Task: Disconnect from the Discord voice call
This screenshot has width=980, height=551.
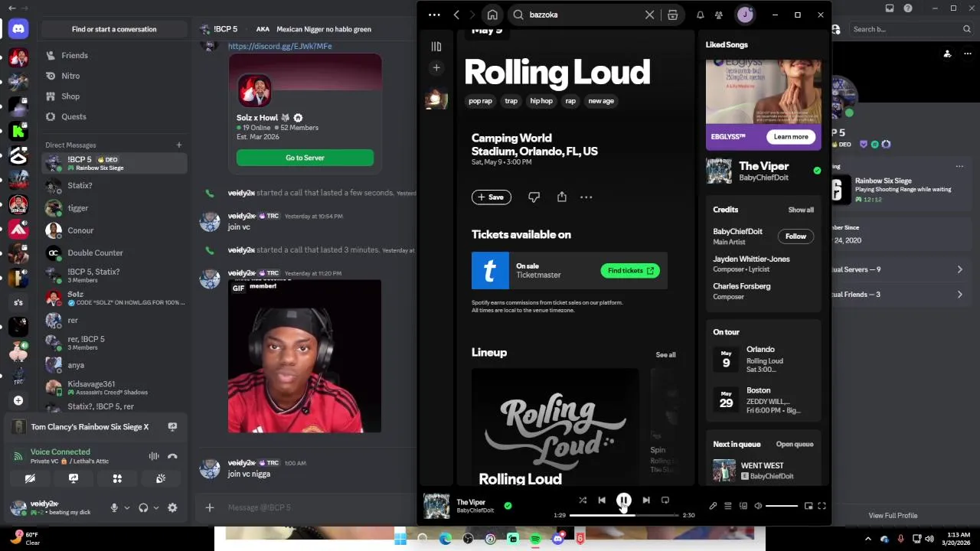Action: click(x=172, y=456)
